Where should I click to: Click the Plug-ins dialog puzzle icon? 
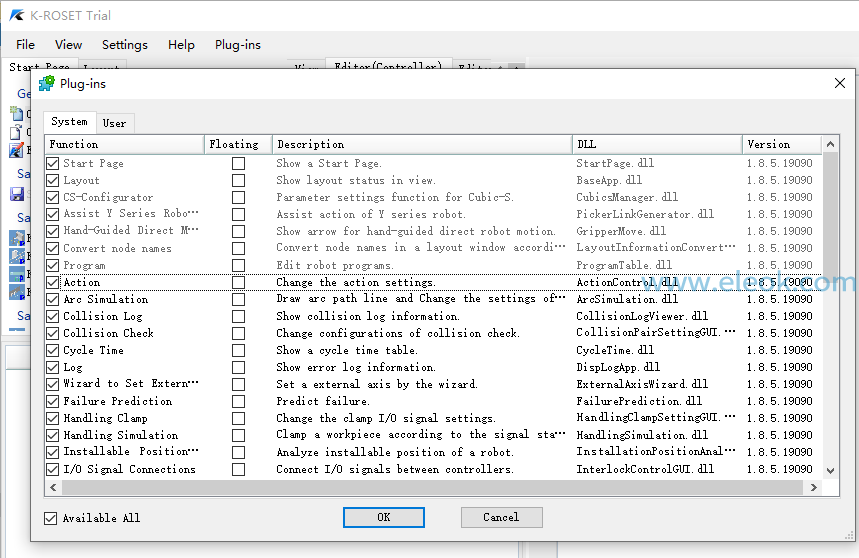pyautogui.click(x=47, y=83)
